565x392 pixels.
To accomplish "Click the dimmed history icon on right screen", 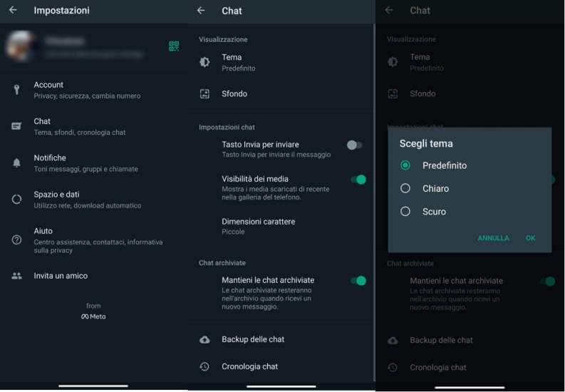I will (x=393, y=368).
